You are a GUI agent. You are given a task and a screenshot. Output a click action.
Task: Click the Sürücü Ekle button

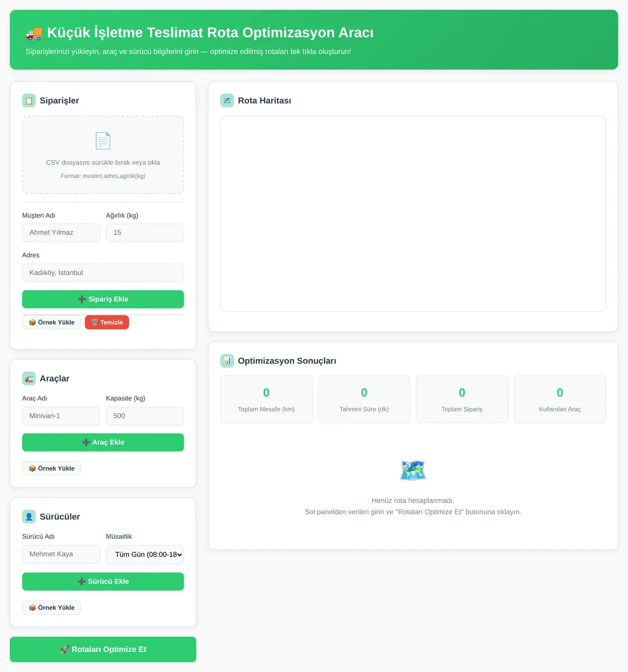coord(103,582)
